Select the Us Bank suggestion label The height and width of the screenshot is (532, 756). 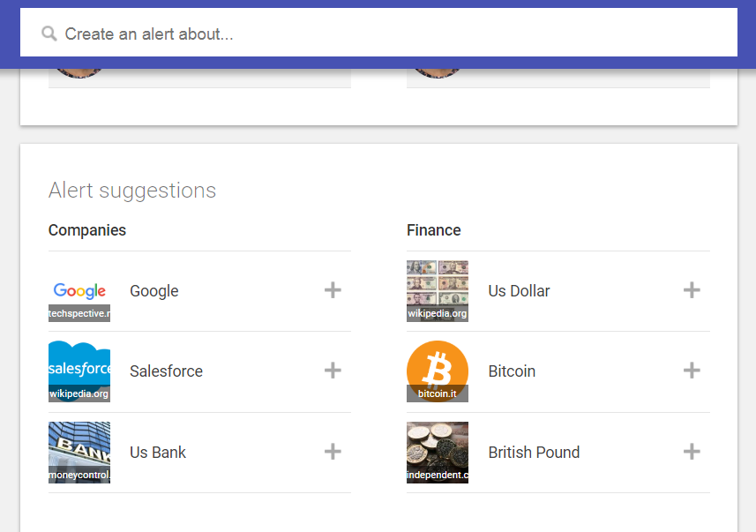click(x=158, y=453)
